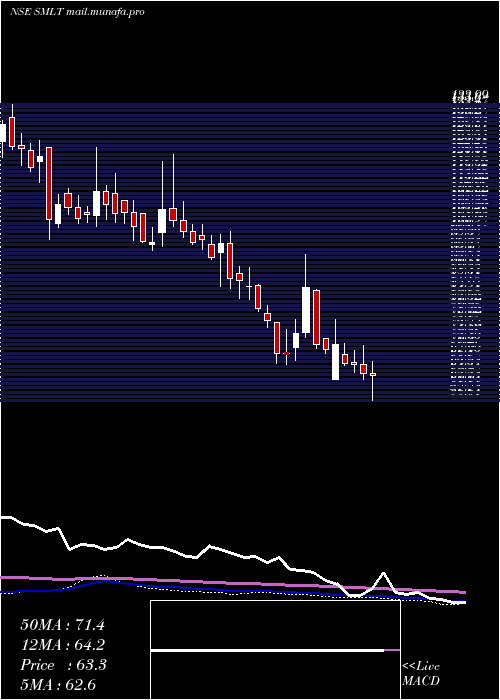This screenshot has width=500, height=700.
Task: Click the '<<Live MACD' label
Action: [421, 673]
